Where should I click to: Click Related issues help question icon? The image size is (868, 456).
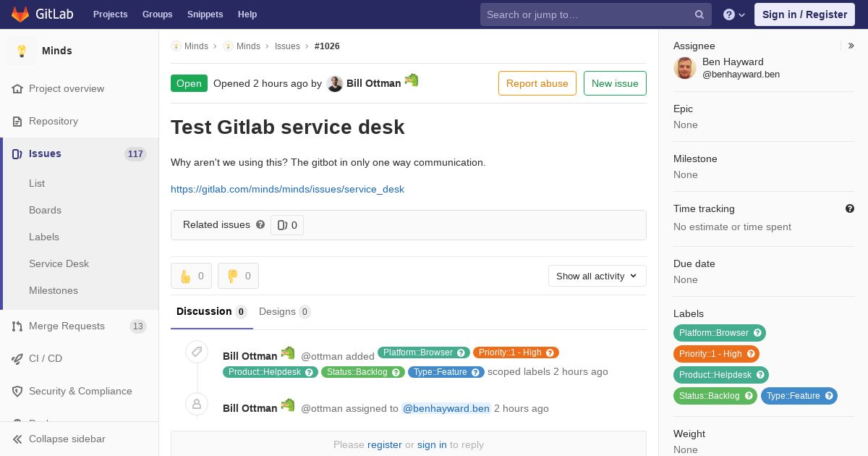pyautogui.click(x=260, y=225)
